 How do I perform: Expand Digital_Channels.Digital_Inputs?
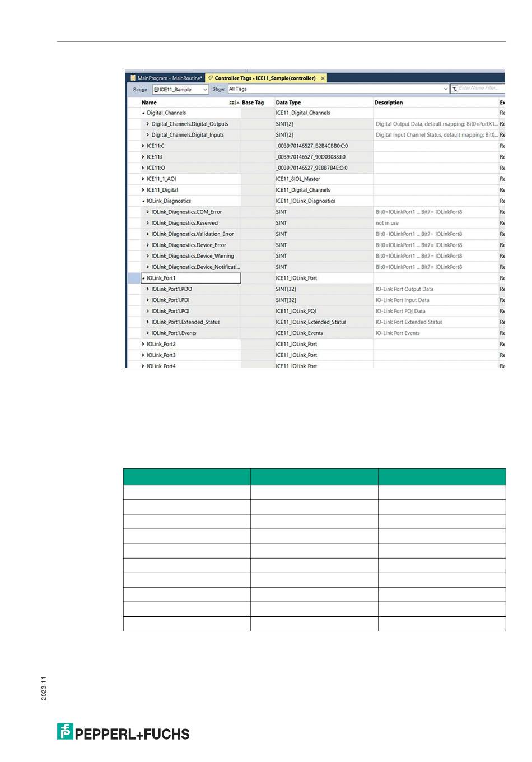148,135
